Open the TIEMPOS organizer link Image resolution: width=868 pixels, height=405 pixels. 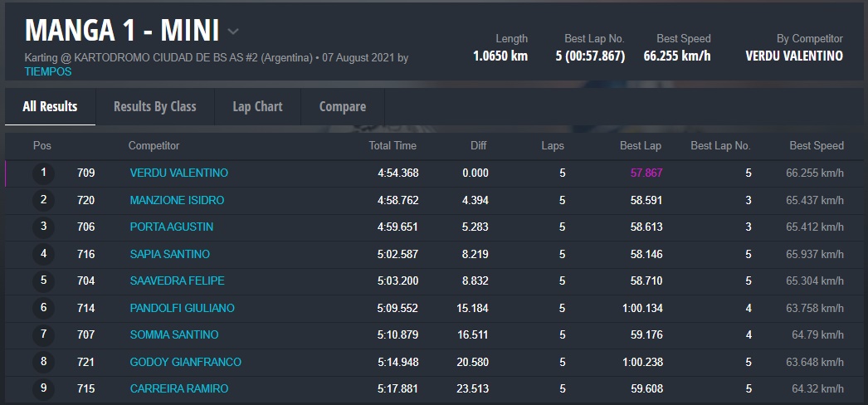pos(48,71)
